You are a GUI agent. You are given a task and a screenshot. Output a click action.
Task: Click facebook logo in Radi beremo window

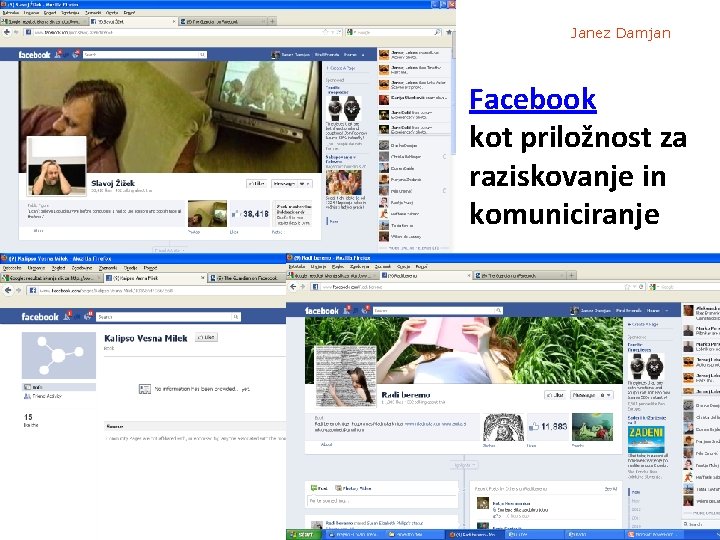(322, 311)
